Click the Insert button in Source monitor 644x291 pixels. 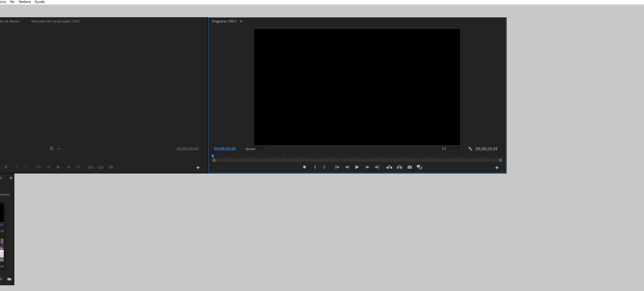pyautogui.click(x=91, y=167)
